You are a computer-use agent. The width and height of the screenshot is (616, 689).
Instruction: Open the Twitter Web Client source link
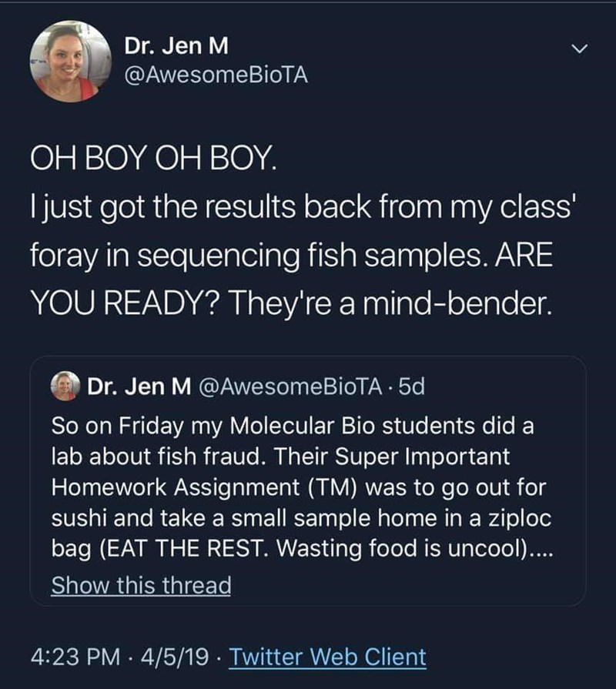[x=327, y=657]
